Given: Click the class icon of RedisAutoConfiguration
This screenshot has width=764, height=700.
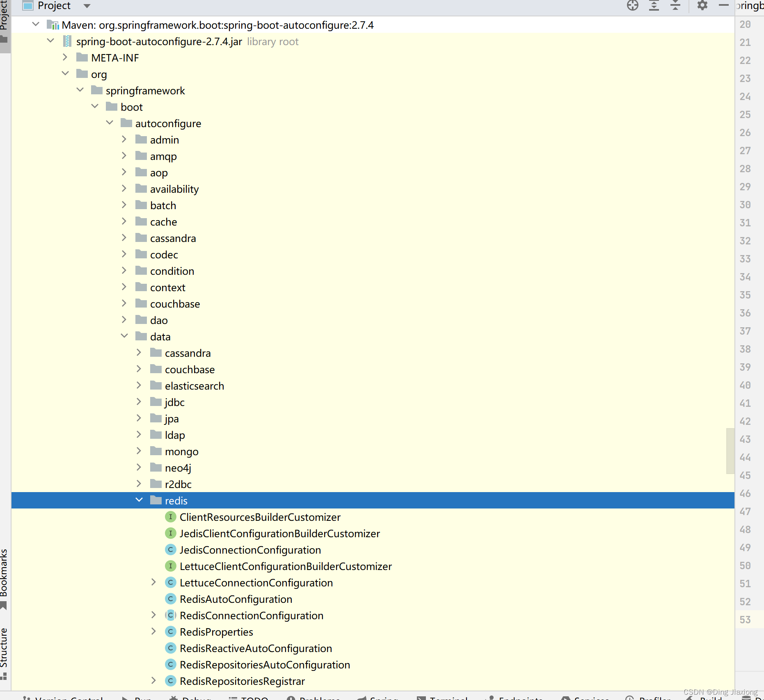Looking at the screenshot, I should click(x=170, y=599).
